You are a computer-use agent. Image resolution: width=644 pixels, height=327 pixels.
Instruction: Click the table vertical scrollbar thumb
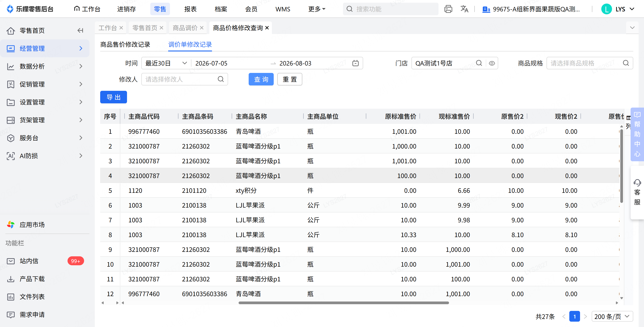point(621,166)
